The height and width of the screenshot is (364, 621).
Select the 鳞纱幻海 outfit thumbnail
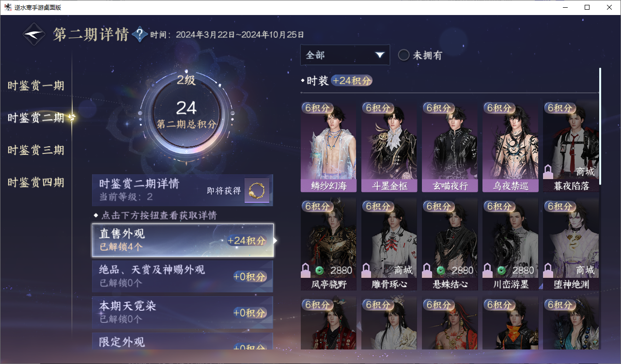click(328, 147)
